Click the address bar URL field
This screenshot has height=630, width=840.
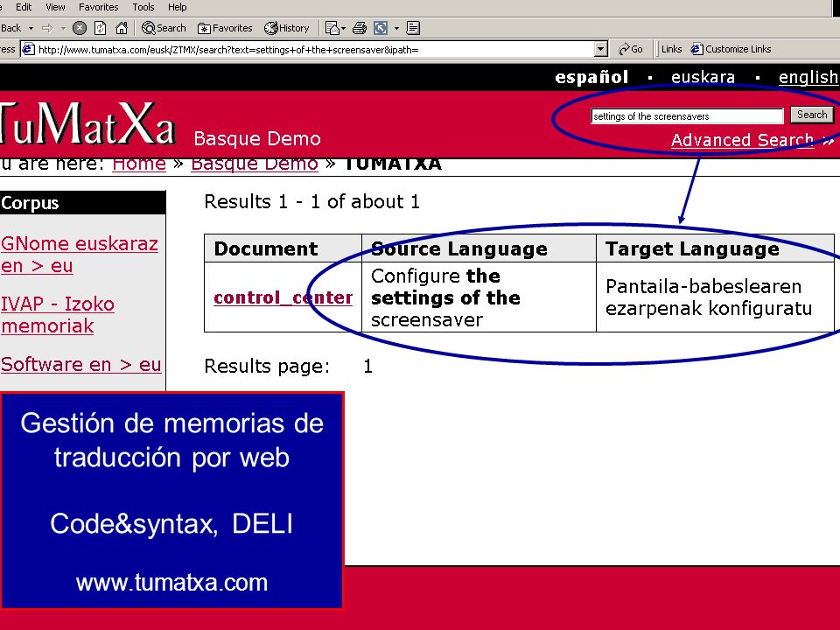tap(315, 49)
